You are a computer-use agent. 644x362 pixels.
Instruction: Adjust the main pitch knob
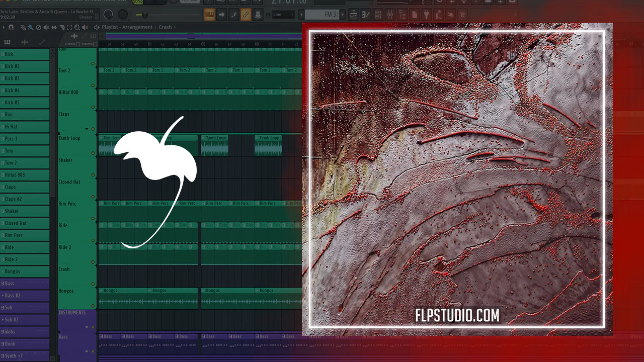pos(123,15)
